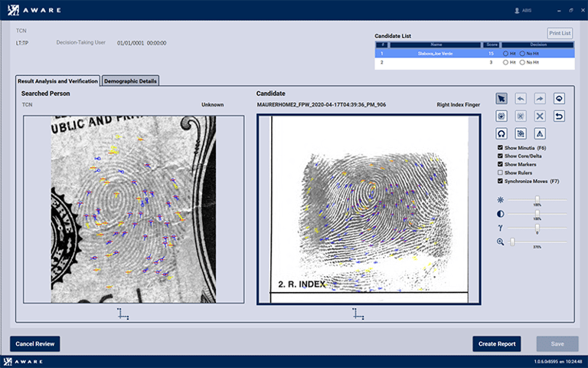
Task: Click axis icon below Candidate image
Action: pyautogui.click(x=358, y=313)
